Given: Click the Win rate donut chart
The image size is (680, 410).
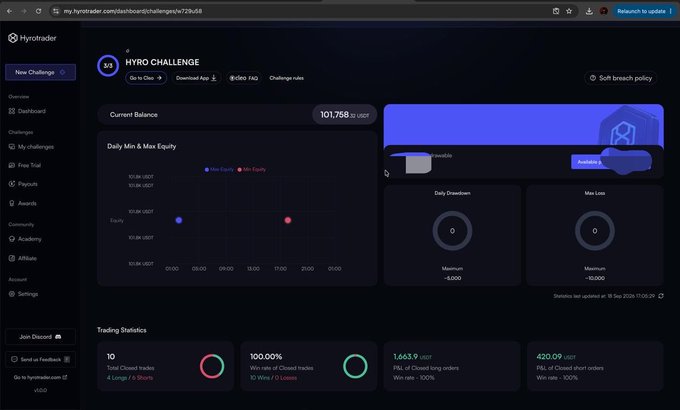Looking at the screenshot, I should [355, 366].
